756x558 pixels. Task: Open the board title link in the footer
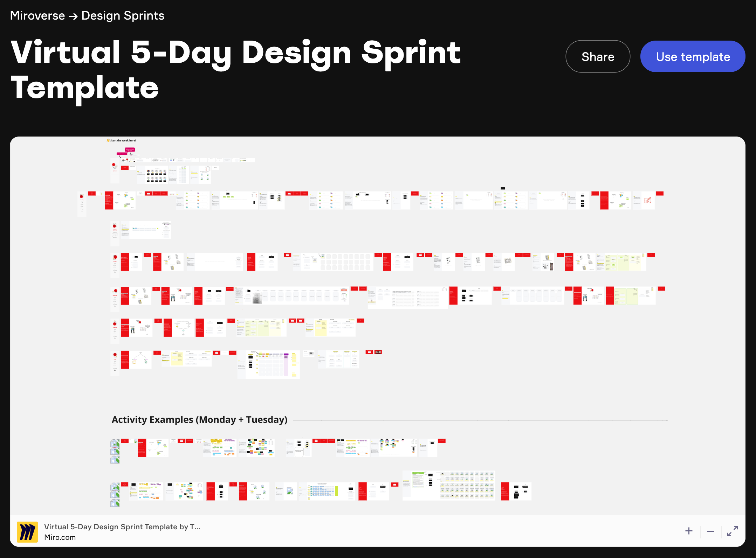pos(122,527)
